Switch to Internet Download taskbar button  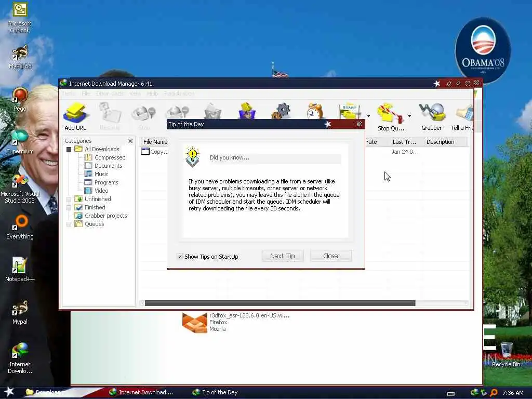(x=141, y=392)
